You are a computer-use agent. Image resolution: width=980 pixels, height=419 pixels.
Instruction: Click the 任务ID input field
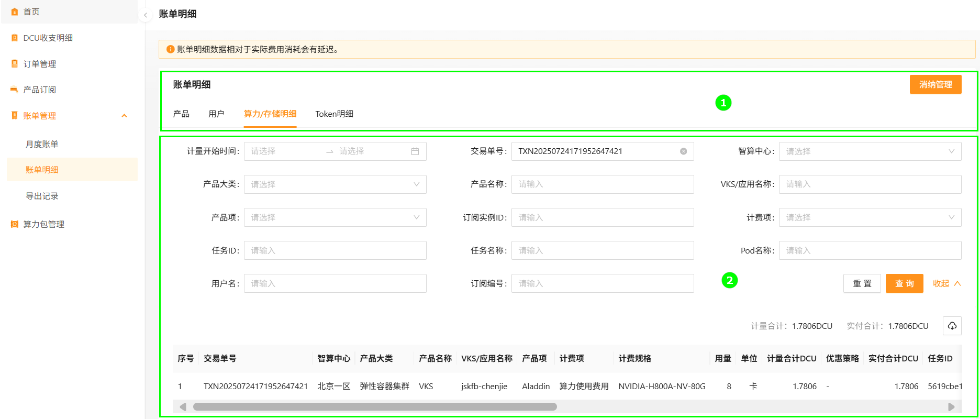(x=335, y=250)
